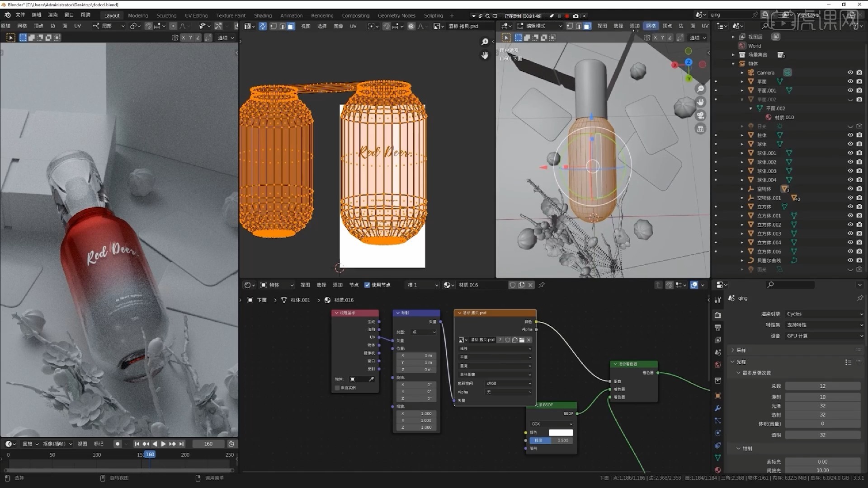Switch to the Geometry Nodes workspace tab
The width and height of the screenshot is (868, 488).
point(396,15)
